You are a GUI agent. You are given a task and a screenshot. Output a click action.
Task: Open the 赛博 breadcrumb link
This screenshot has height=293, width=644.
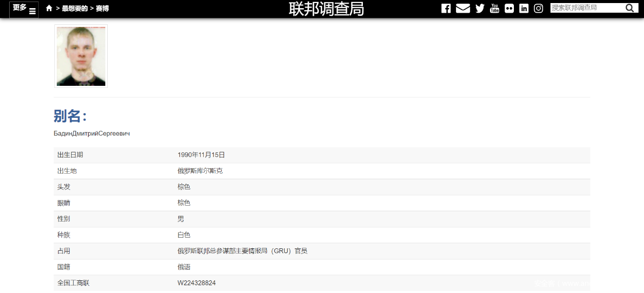102,8
